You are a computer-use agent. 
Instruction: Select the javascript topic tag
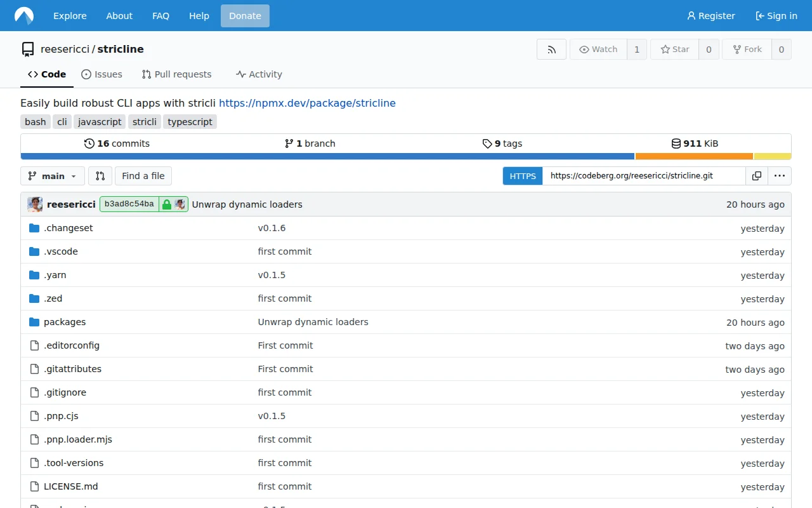(x=100, y=122)
